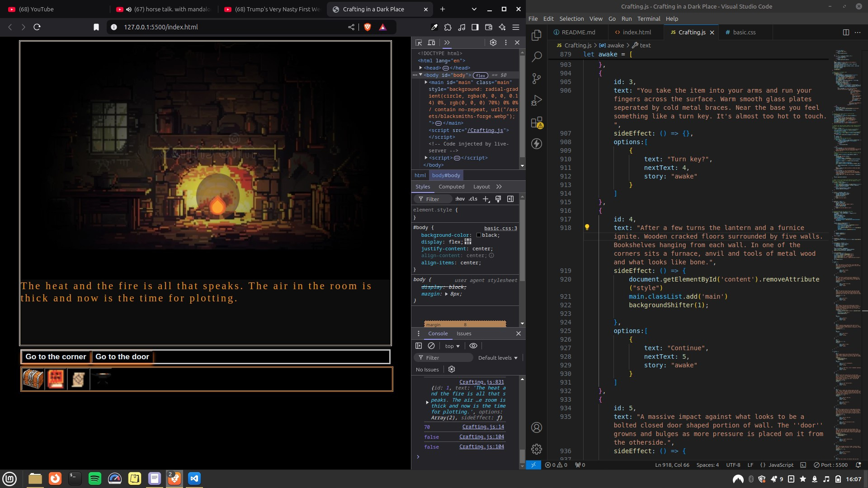Split the VS Code editor right

point(846,32)
